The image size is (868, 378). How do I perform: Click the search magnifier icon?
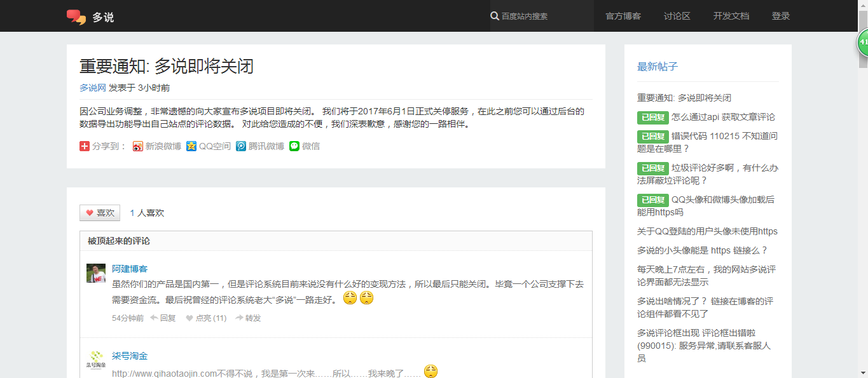pyautogui.click(x=495, y=16)
